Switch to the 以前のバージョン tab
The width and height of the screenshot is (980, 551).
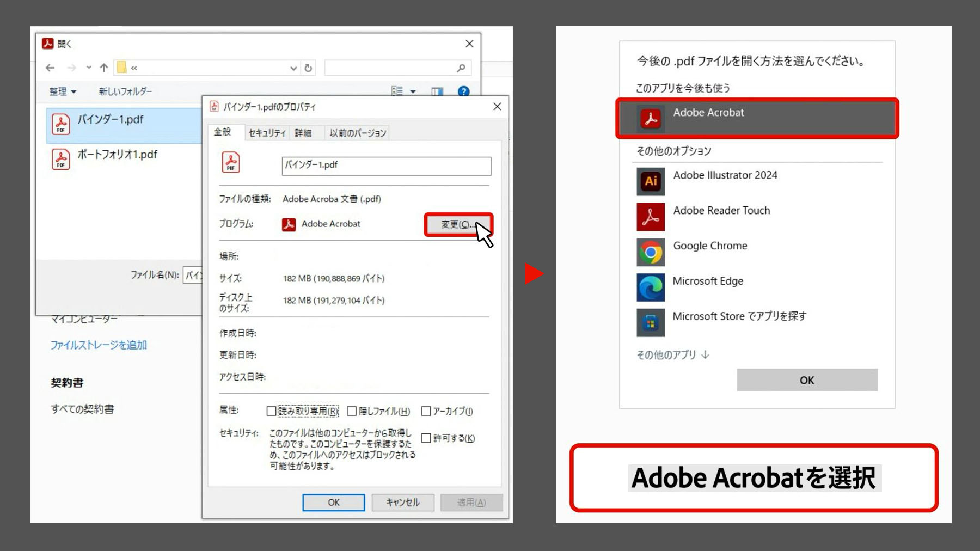tap(358, 133)
